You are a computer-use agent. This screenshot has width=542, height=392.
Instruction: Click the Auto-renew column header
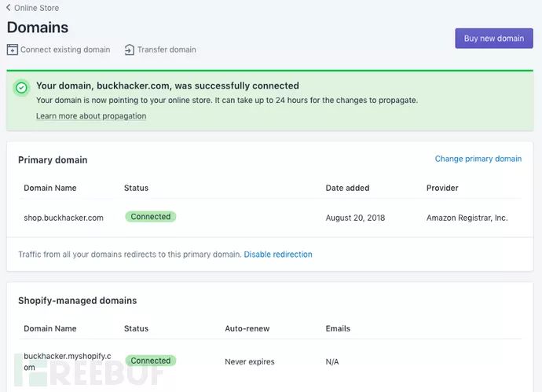coord(248,328)
